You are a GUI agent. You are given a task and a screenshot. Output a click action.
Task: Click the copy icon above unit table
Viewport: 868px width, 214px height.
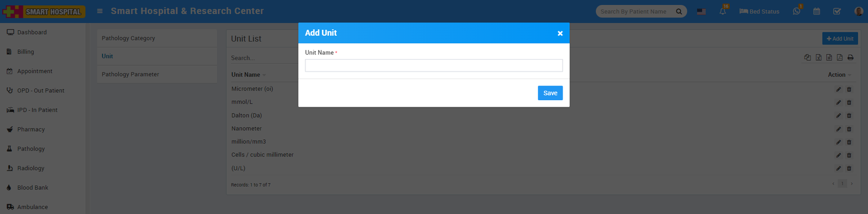pos(807,57)
